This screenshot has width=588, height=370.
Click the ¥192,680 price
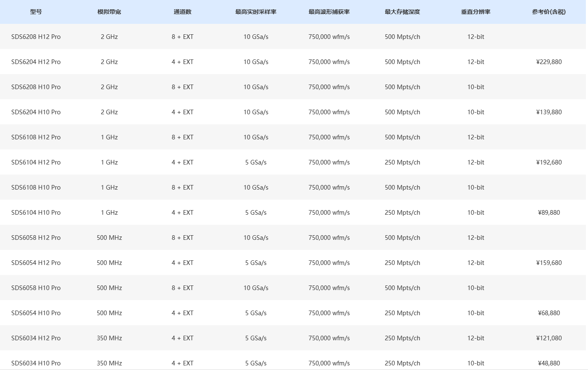point(549,162)
